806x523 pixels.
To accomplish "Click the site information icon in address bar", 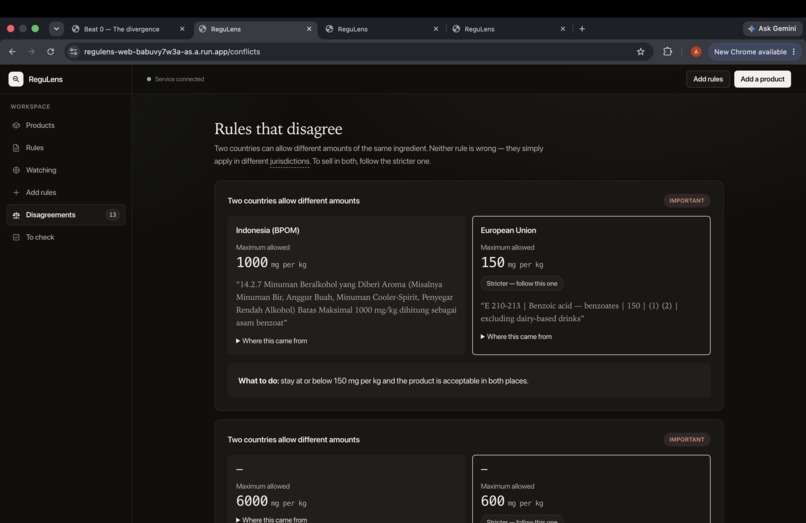I will pos(74,52).
